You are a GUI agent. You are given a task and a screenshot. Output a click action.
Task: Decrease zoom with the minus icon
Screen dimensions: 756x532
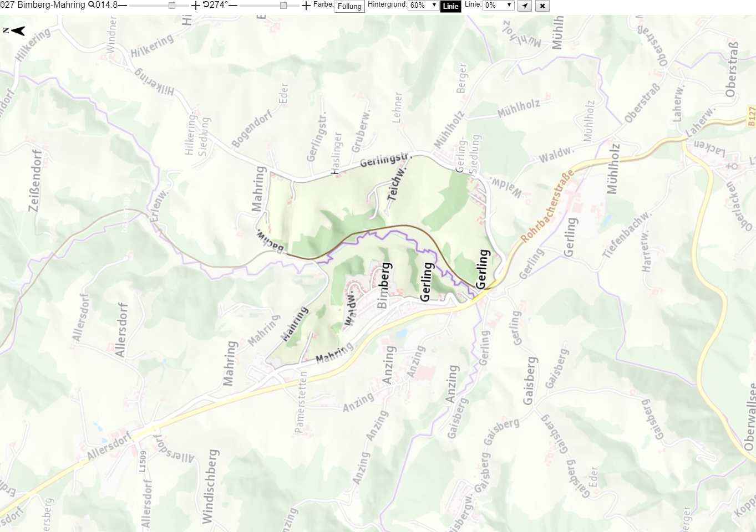pos(123,5)
